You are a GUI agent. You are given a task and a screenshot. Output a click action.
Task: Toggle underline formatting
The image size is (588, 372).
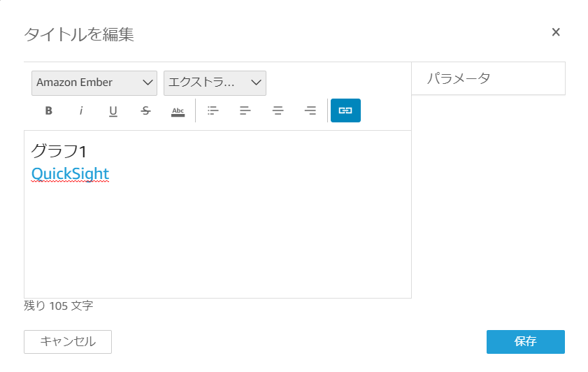pyautogui.click(x=113, y=110)
